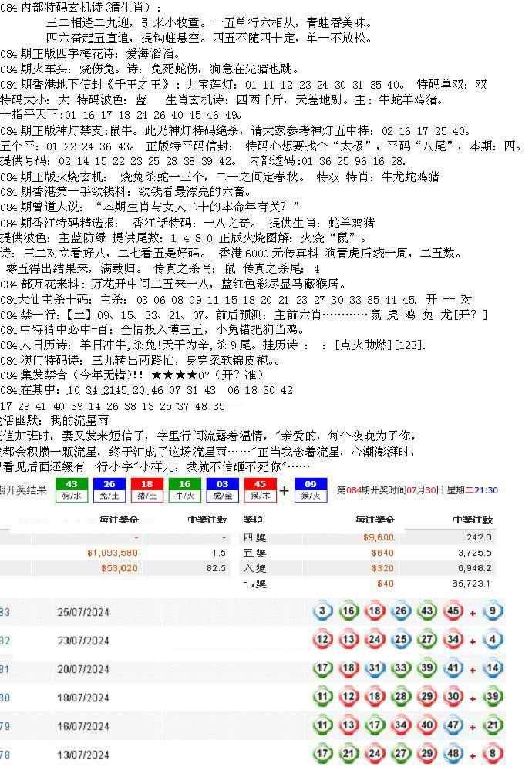This screenshot has width=532, height=767.
Task: Click the $9,600 prize amount
Action: click(x=379, y=537)
